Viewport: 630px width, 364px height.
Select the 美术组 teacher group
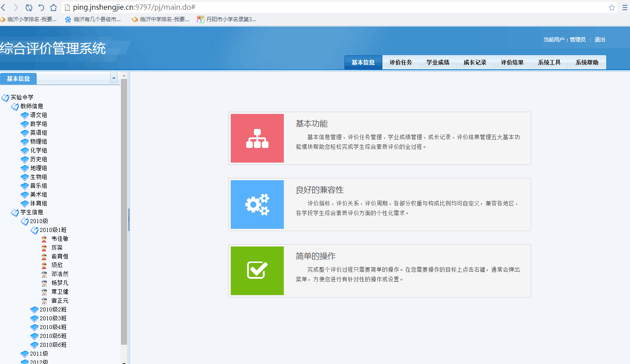[38, 195]
